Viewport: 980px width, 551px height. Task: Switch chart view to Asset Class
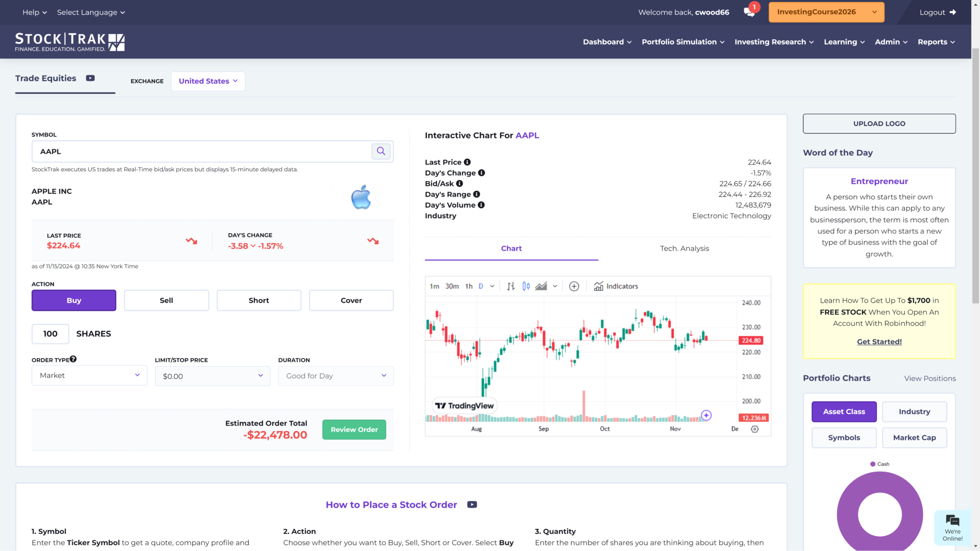[844, 411]
